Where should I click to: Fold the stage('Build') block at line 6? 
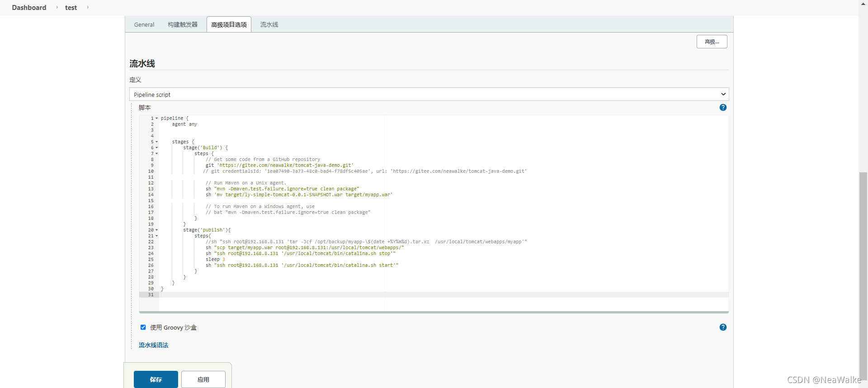click(157, 148)
